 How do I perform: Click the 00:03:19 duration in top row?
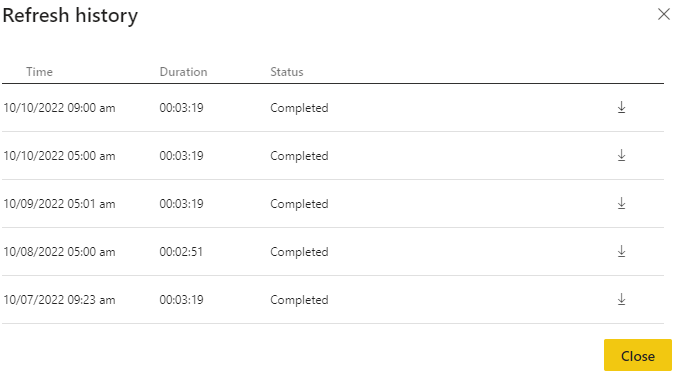coord(181,108)
